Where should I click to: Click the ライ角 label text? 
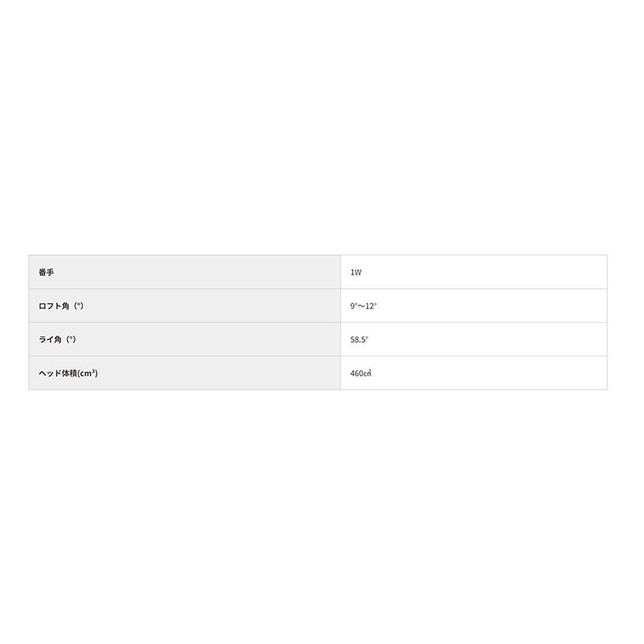pos(48,340)
